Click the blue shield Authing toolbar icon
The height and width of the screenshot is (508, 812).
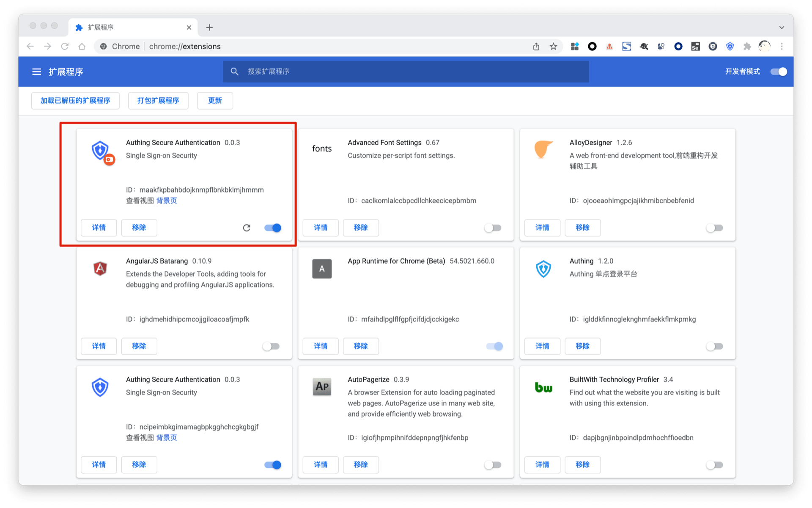(730, 47)
